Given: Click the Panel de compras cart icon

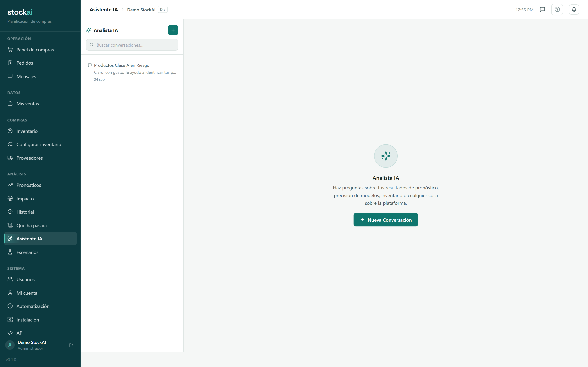Looking at the screenshot, I should [x=10, y=50].
